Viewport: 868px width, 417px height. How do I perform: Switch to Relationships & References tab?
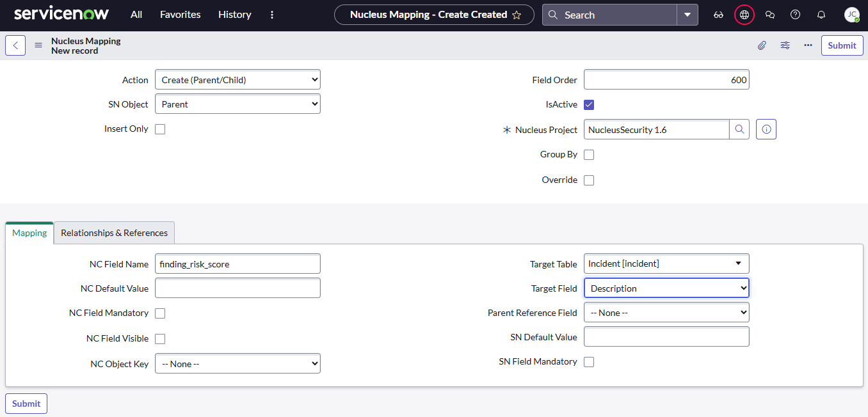114,233
